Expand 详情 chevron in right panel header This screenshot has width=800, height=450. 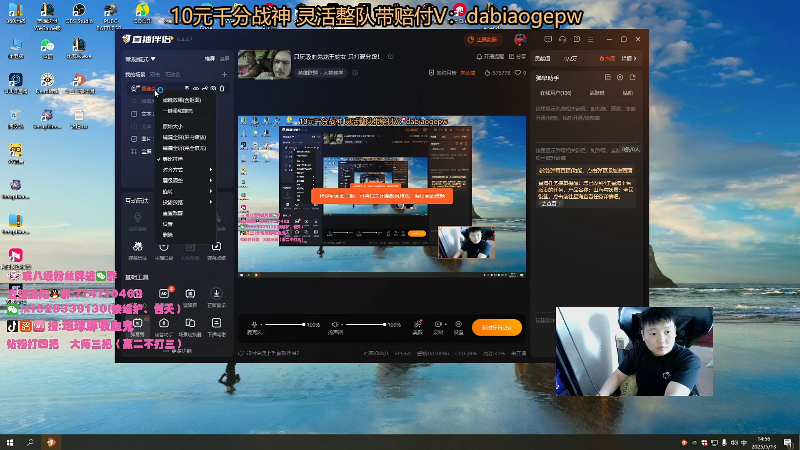click(x=629, y=59)
